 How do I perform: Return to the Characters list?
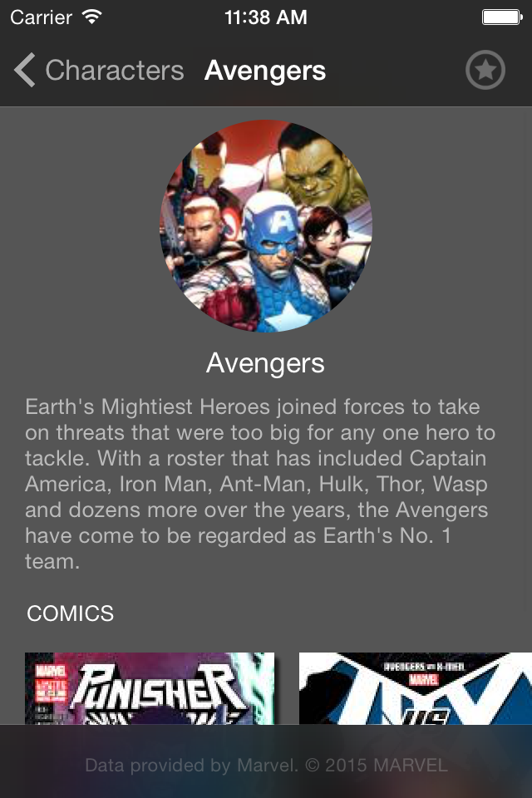pos(115,70)
